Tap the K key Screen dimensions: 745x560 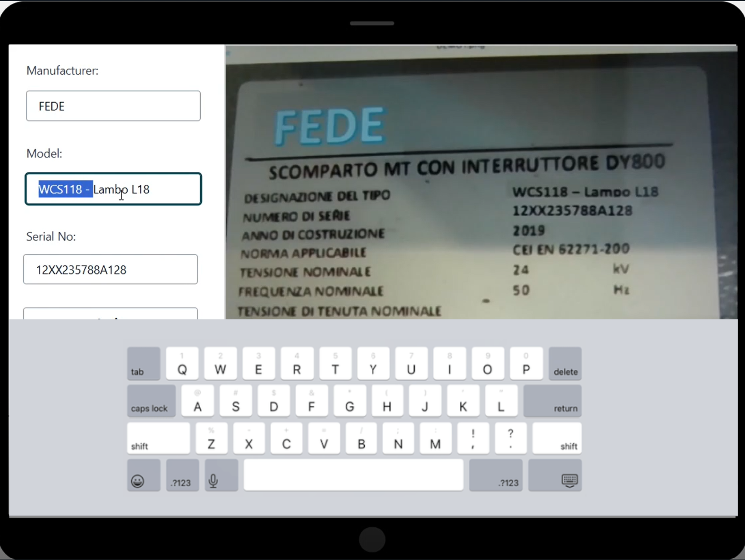[x=463, y=401]
